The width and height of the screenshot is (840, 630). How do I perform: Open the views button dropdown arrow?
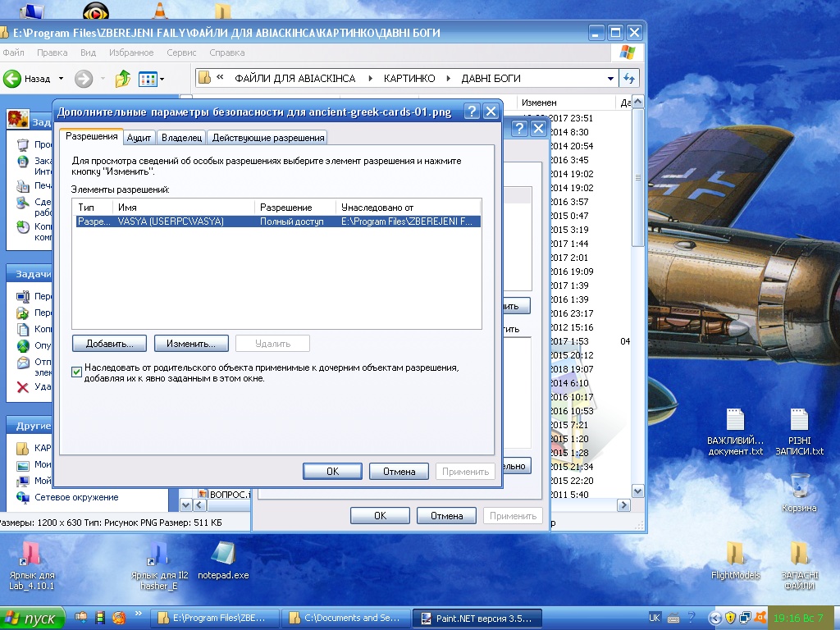162,80
